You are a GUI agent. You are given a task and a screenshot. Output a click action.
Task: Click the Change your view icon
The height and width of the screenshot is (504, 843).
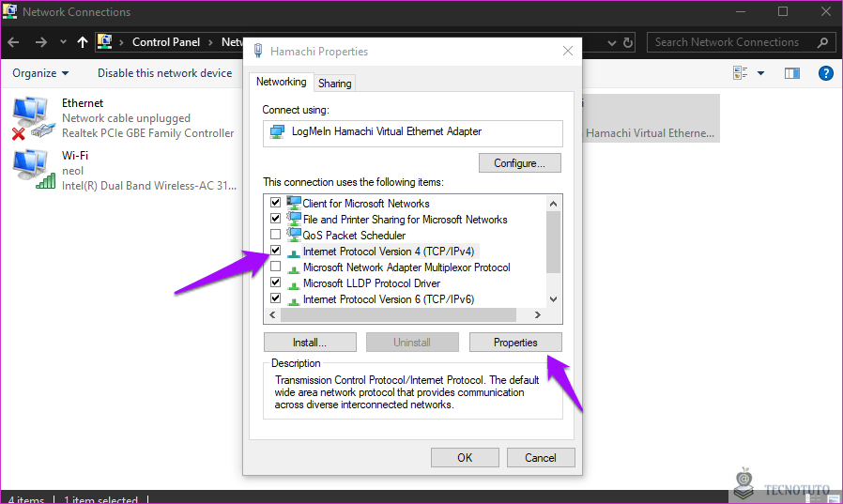tap(741, 73)
